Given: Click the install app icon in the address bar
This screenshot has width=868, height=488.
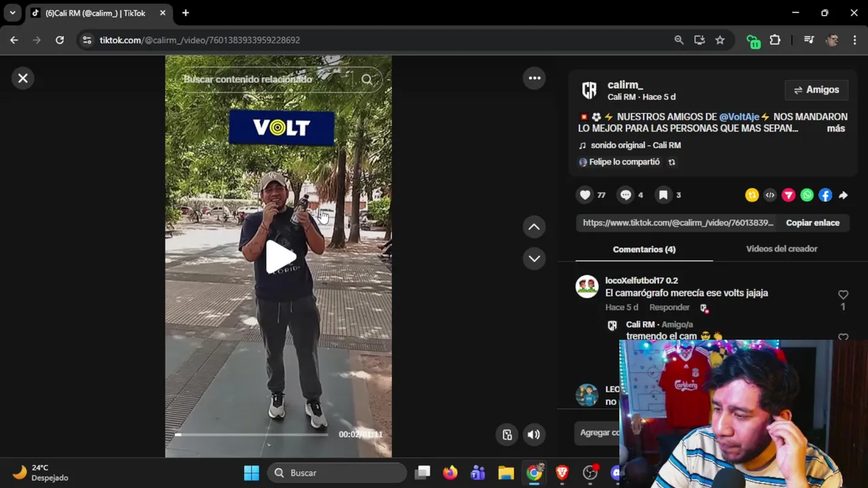Looking at the screenshot, I should click(699, 40).
